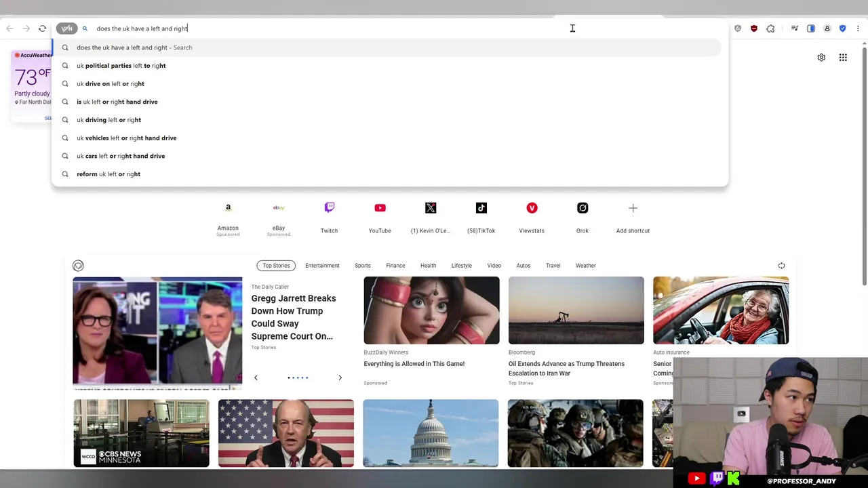Open the grey shield extension icon
Viewport: 868px width, 488px height.
738,28
